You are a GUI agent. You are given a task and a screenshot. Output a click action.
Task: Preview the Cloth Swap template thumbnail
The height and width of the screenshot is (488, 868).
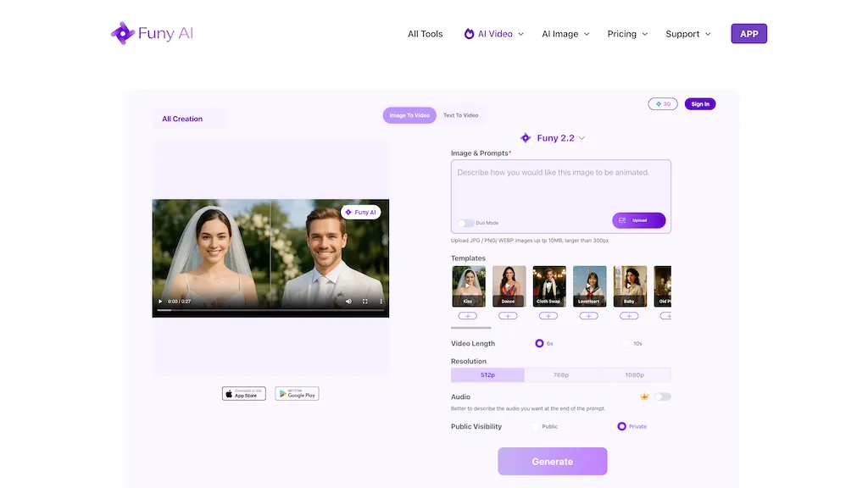pos(549,286)
